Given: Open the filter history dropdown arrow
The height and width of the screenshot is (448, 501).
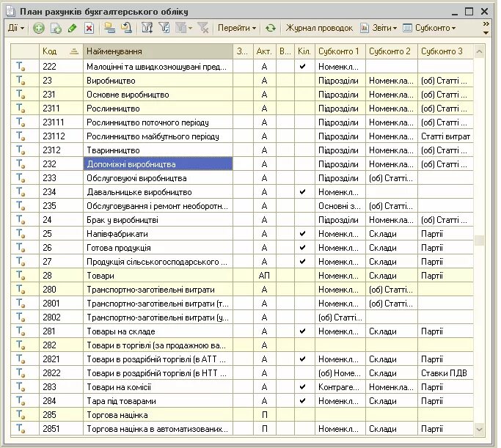Looking at the screenshot, I should tap(191, 28).
